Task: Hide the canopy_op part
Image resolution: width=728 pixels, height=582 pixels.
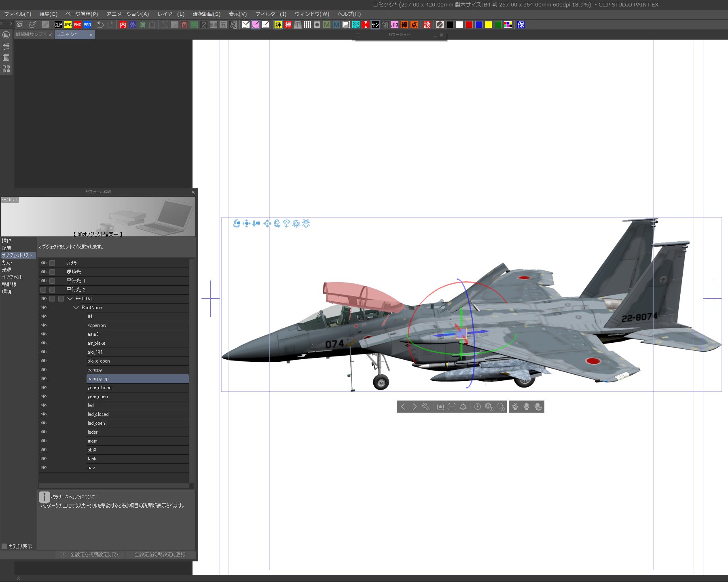Action: pos(44,379)
